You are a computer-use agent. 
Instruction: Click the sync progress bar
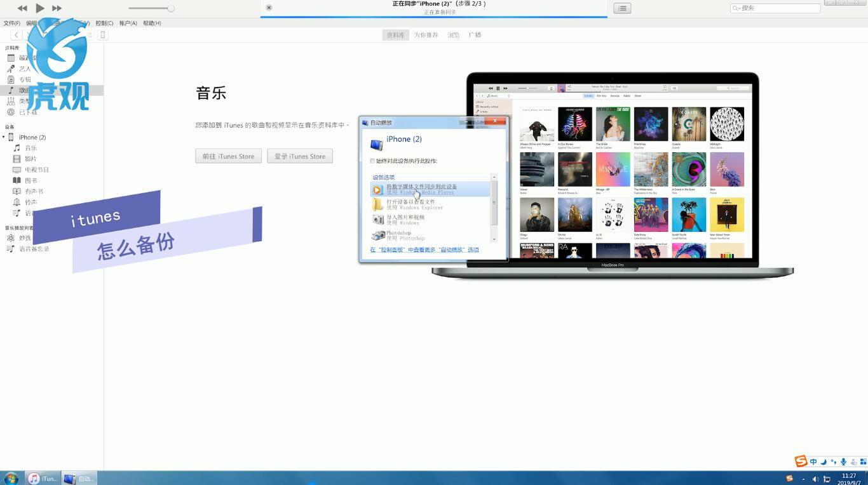[434, 17]
